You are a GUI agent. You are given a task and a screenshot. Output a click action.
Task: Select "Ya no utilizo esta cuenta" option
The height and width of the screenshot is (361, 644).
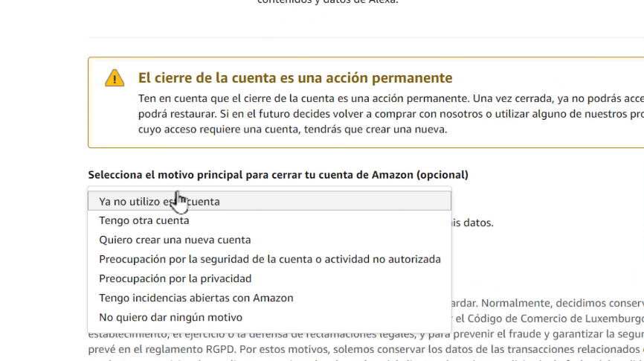pyautogui.click(x=159, y=201)
